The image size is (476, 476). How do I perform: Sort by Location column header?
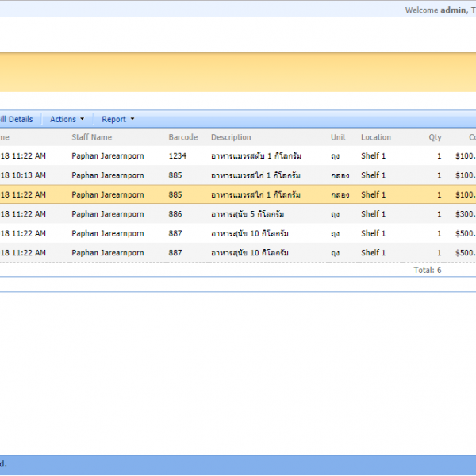pyautogui.click(x=376, y=137)
